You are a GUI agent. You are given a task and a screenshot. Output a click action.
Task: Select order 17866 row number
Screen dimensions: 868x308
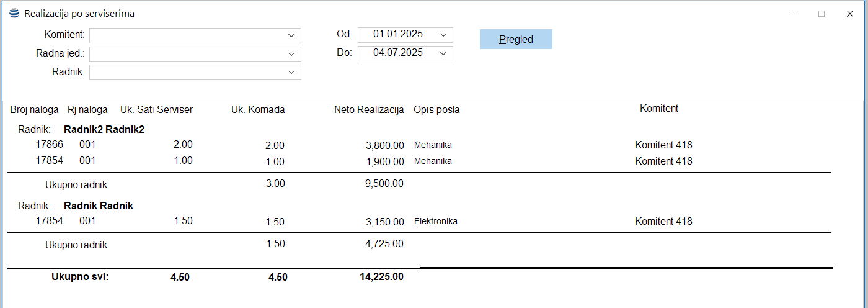(x=49, y=145)
